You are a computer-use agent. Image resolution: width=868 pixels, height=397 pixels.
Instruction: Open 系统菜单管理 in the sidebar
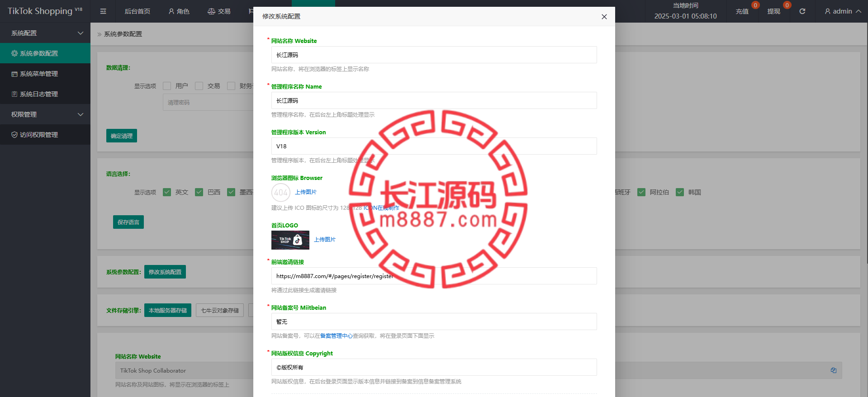45,74
